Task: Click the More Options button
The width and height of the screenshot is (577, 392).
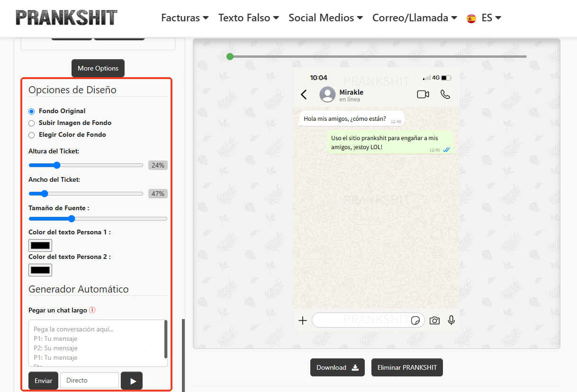Action: [98, 68]
